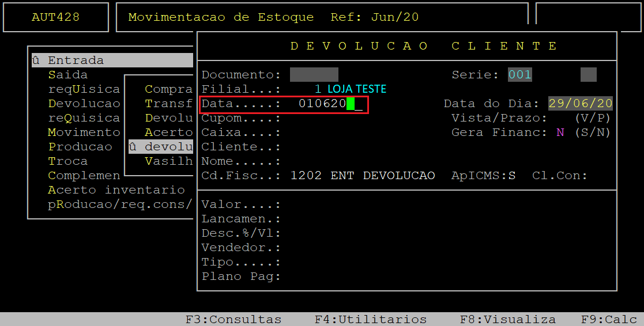Screen dimensions: 644x326
Task: Focus the Data field containing 010620
Action: [323, 104]
